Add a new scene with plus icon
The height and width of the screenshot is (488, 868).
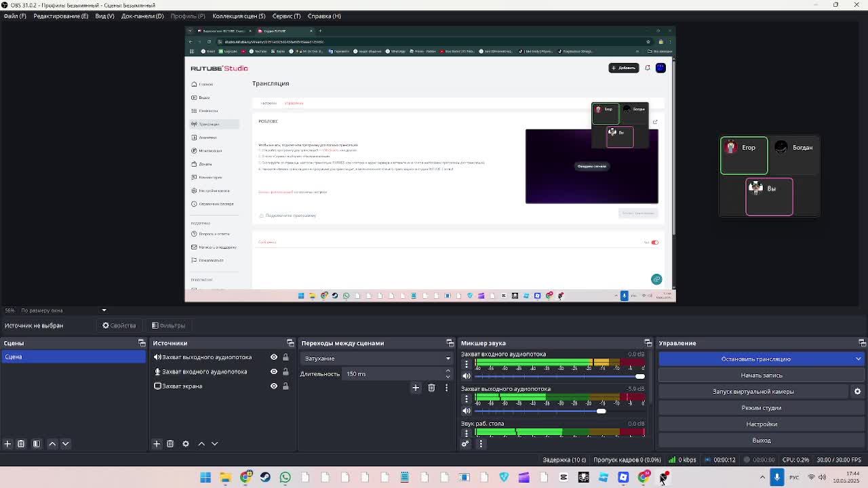coord(7,443)
